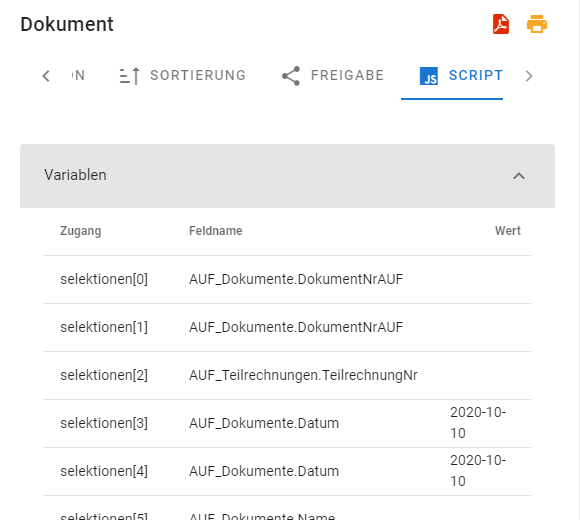Click the 2020-10-10 value for selektionen[3]
The height and width of the screenshot is (520, 580).
[478, 423]
